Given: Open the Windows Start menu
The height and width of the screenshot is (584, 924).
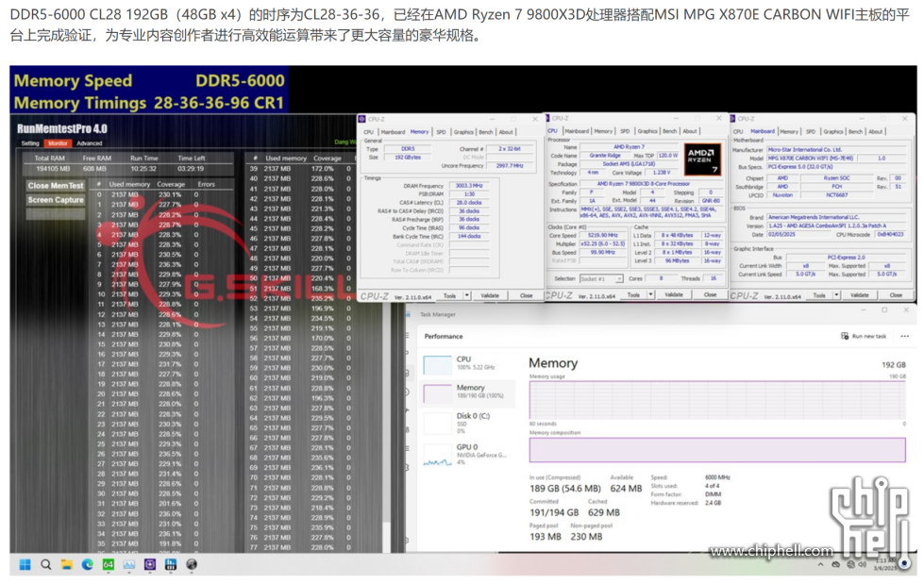Looking at the screenshot, I should [x=25, y=564].
